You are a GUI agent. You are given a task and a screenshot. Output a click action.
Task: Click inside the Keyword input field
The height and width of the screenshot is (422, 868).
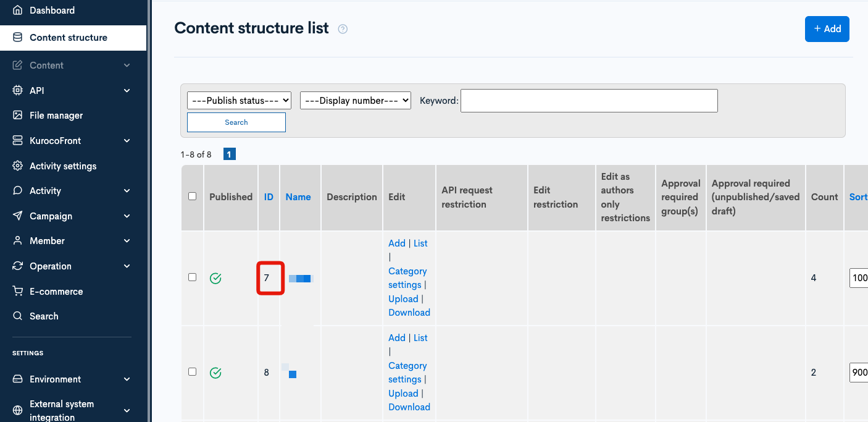(588, 100)
